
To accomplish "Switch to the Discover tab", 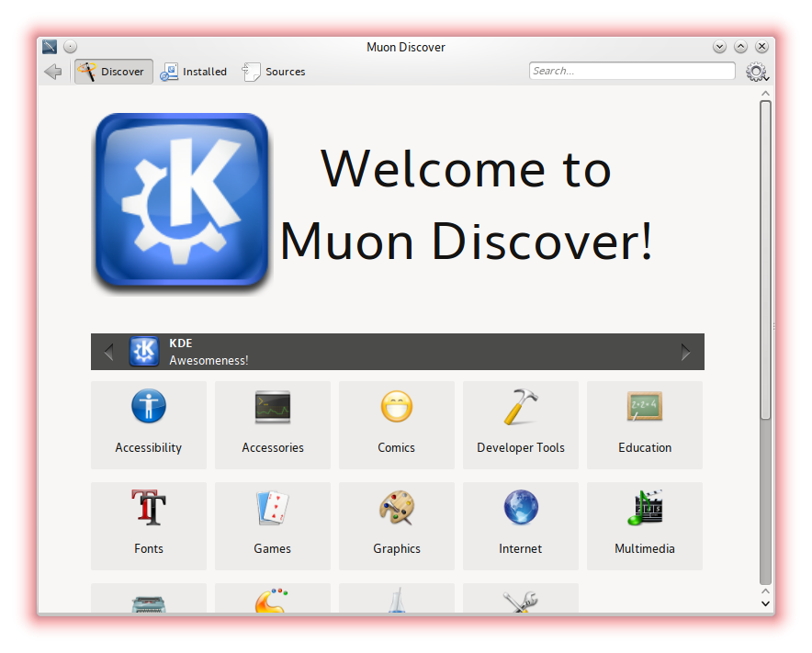I will (x=113, y=72).
